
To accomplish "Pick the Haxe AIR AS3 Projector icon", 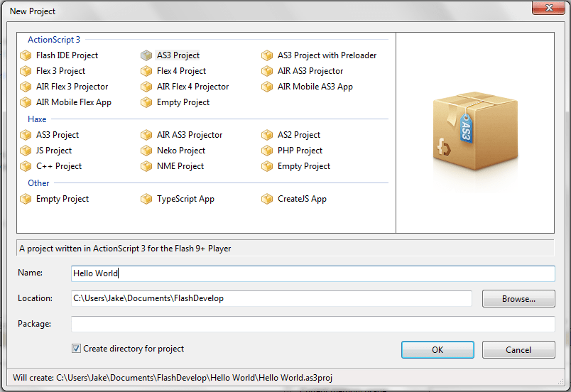I will click(x=146, y=135).
